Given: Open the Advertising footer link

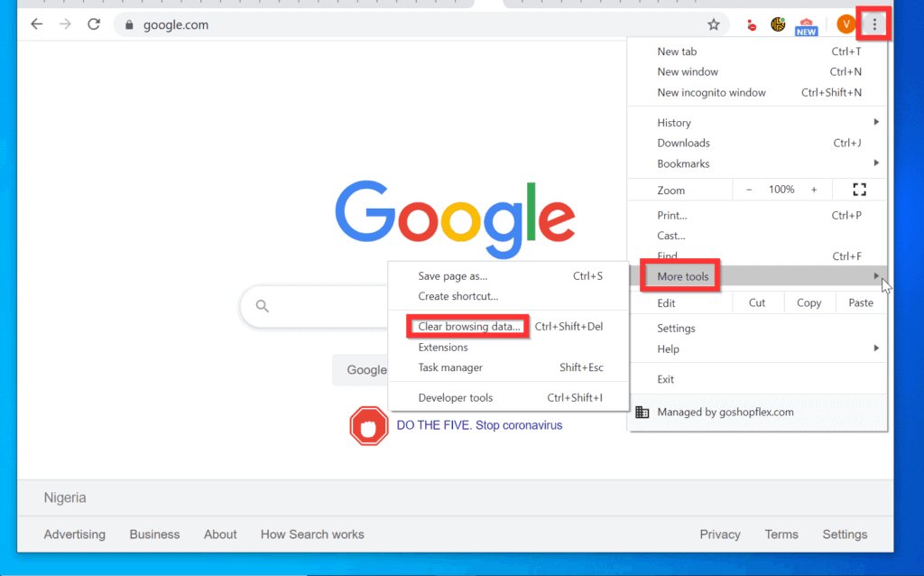Looking at the screenshot, I should [x=74, y=534].
